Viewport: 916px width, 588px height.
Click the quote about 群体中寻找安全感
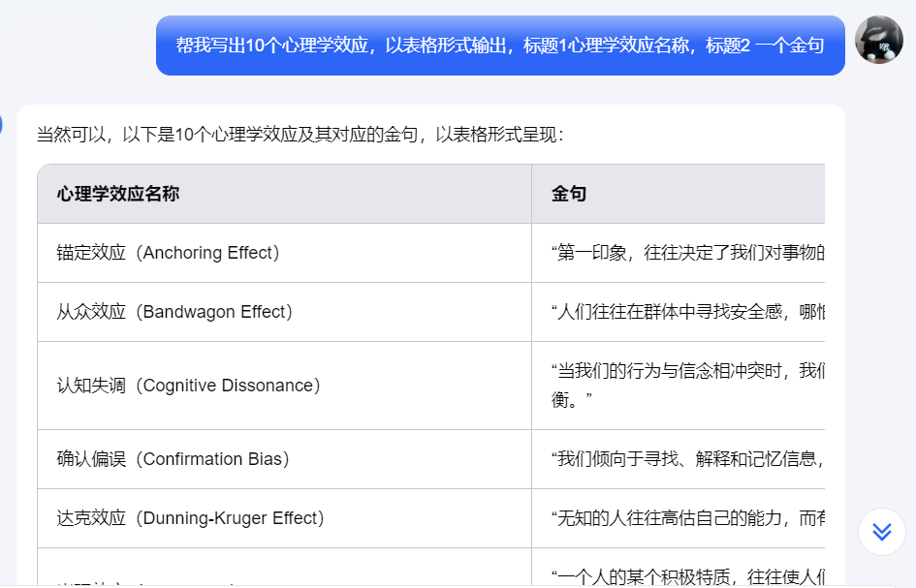point(679,311)
